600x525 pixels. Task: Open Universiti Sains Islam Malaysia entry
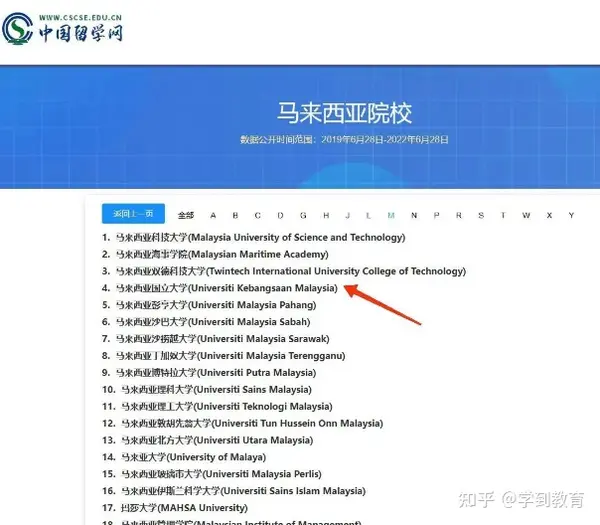pyautogui.click(x=234, y=491)
